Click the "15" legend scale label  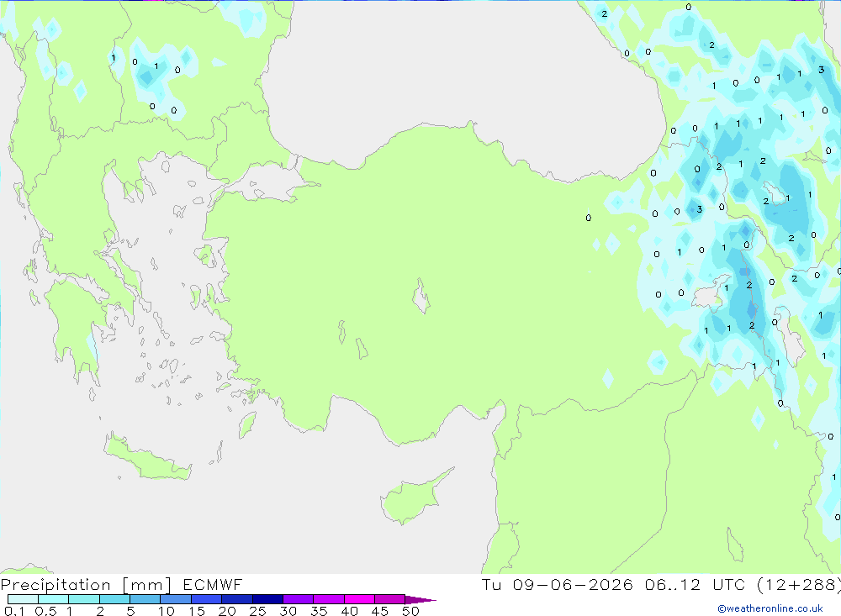[x=197, y=611]
